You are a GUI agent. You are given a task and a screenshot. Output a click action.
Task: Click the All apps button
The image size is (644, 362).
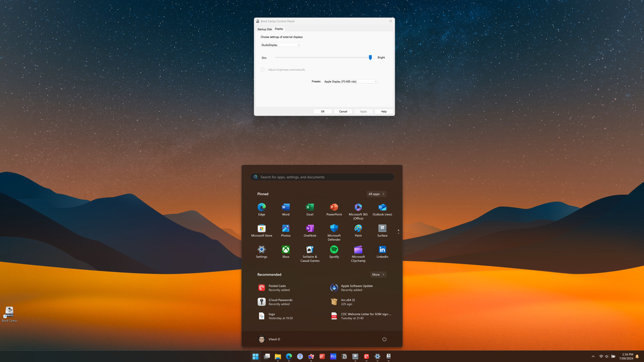[x=376, y=194]
